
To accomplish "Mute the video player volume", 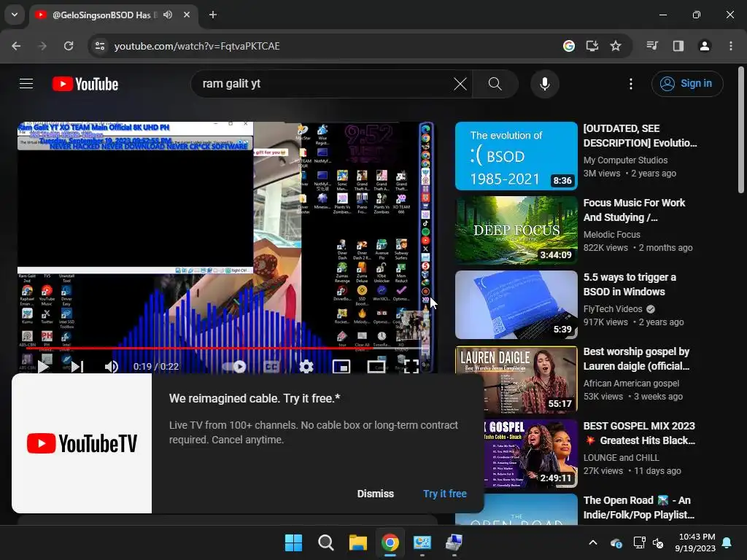I will [x=112, y=366].
